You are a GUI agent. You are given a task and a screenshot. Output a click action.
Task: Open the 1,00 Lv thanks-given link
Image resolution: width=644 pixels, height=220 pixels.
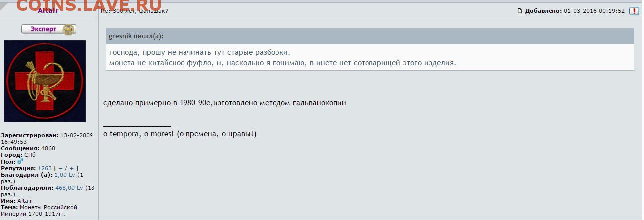tap(65, 175)
